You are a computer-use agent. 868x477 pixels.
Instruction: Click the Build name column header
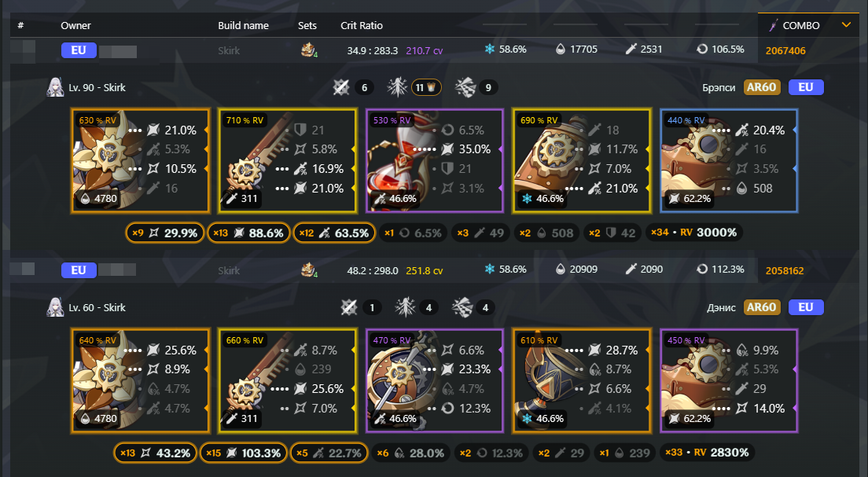pos(243,25)
